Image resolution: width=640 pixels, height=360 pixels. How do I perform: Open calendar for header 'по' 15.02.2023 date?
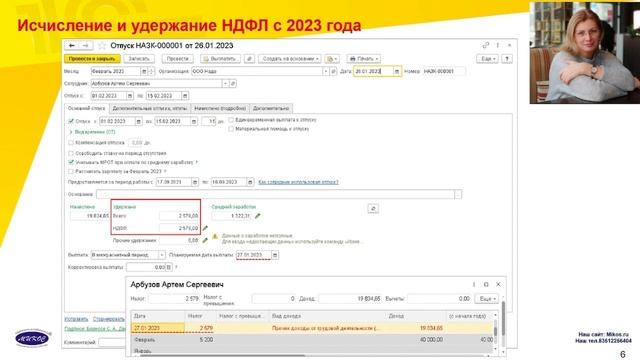click(185, 96)
